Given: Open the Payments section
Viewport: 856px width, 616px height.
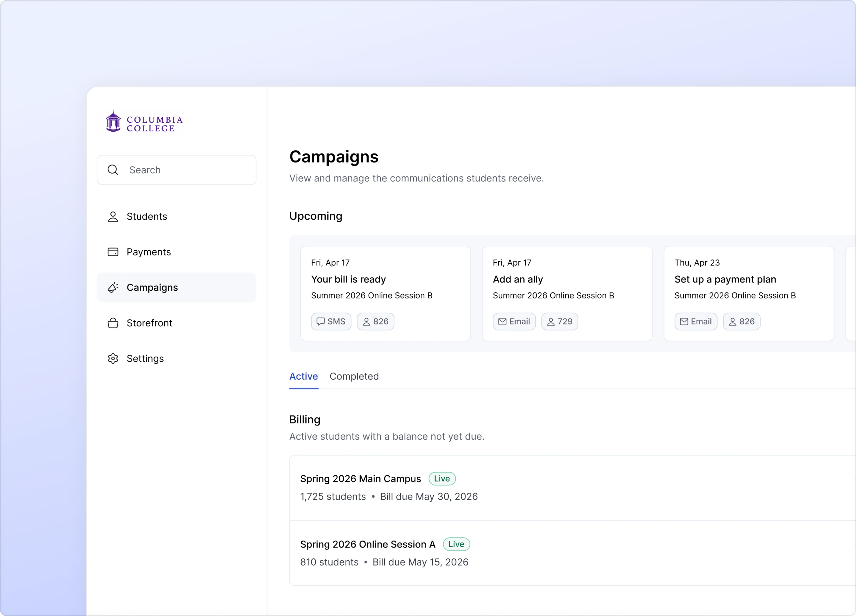Looking at the screenshot, I should (176, 252).
